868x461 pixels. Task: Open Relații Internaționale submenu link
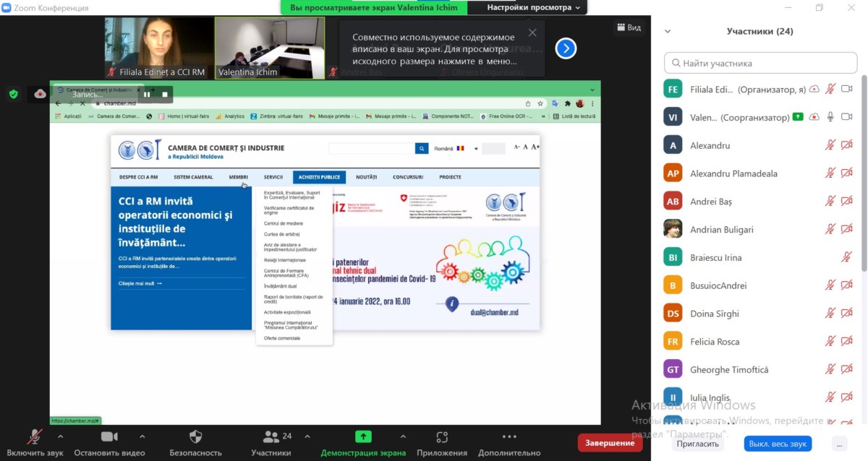(x=285, y=260)
